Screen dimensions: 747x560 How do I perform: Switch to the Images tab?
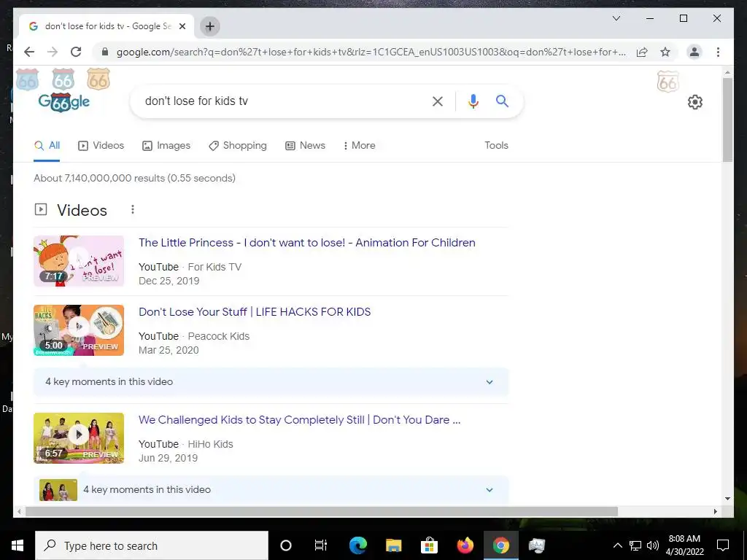point(166,146)
